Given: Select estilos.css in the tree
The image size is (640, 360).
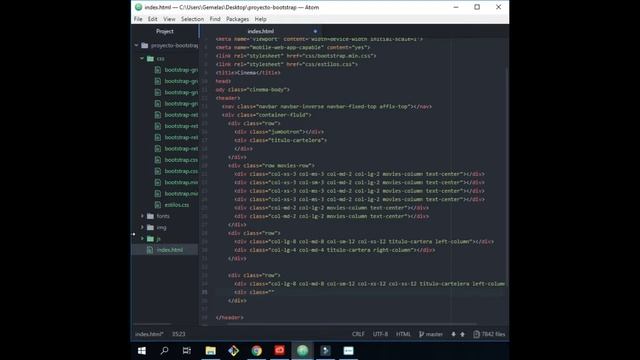Looking at the screenshot, I should click(x=177, y=205).
